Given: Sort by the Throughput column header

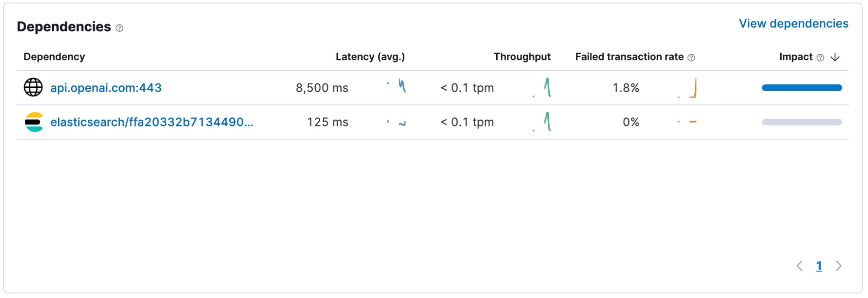Looking at the screenshot, I should (521, 56).
